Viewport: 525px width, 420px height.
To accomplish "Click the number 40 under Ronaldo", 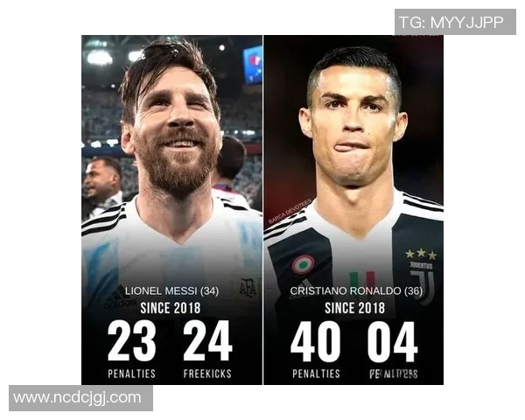I will (x=316, y=341).
